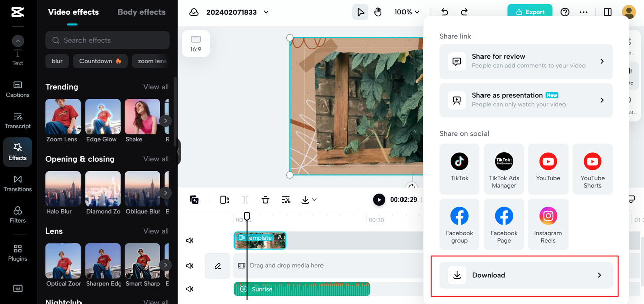Click the pencil edit button on track
The height and width of the screenshot is (304, 644).
click(218, 266)
